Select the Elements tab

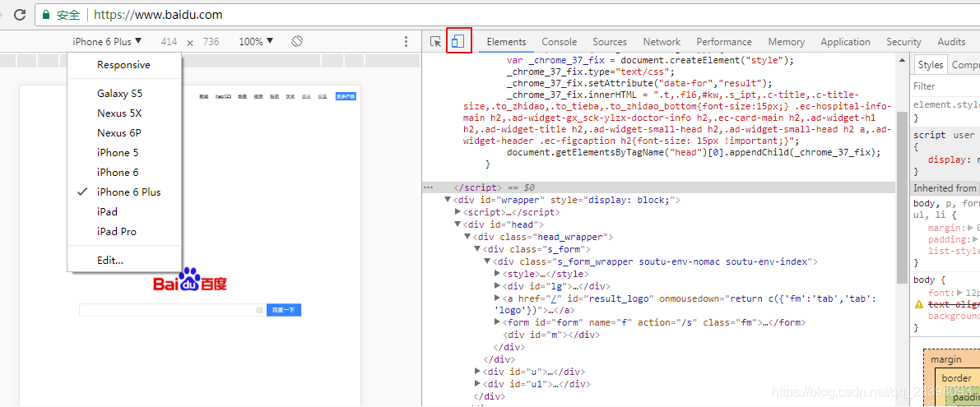506,42
